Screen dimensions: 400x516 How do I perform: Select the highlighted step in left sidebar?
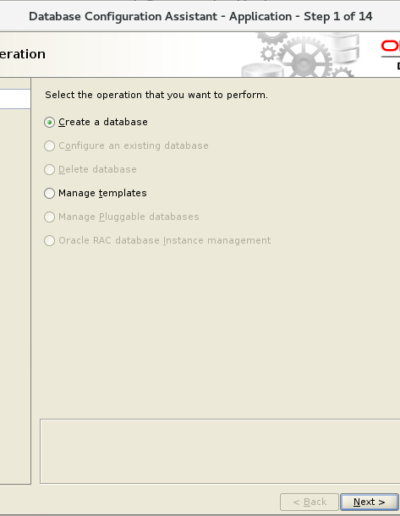[15, 99]
